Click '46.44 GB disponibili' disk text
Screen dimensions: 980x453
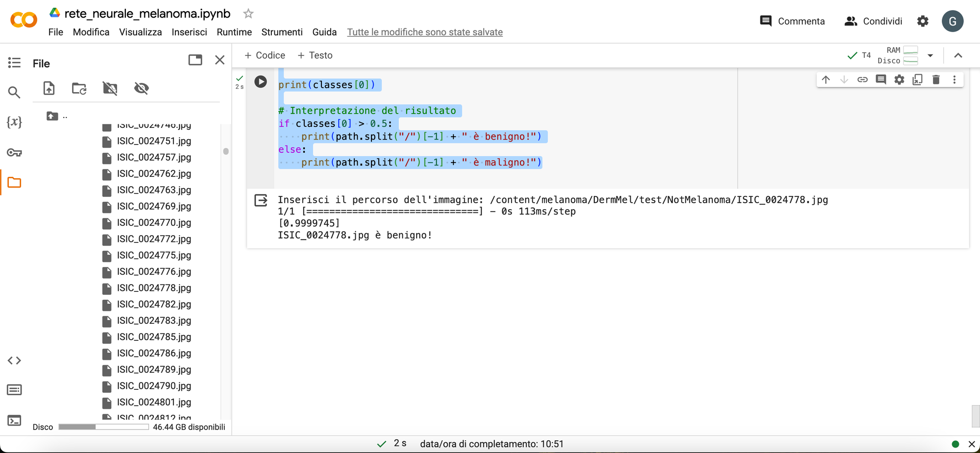click(189, 427)
